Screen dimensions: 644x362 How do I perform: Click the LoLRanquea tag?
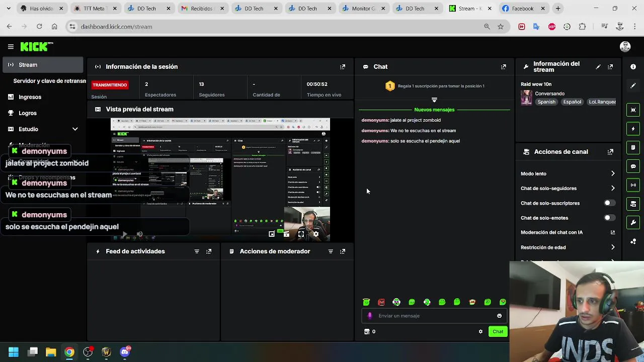(602, 102)
